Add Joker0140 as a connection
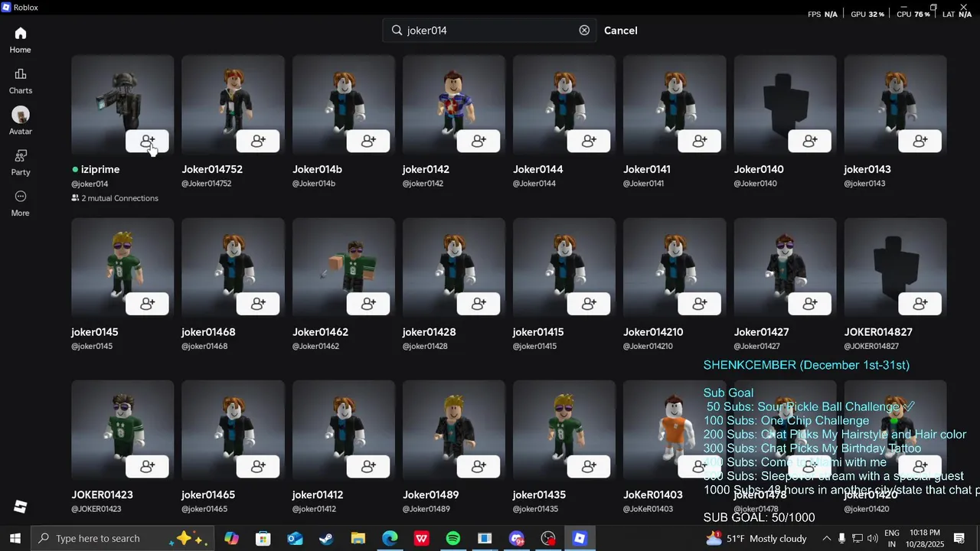This screenshot has height=551, width=980. [809, 142]
